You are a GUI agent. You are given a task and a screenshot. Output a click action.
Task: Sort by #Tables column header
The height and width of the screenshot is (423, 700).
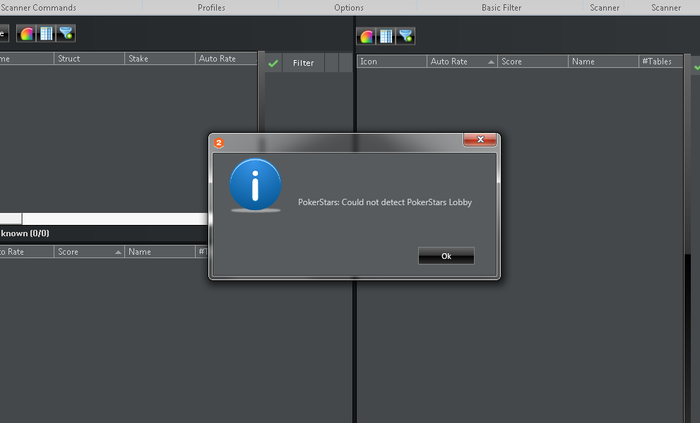click(x=661, y=62)
